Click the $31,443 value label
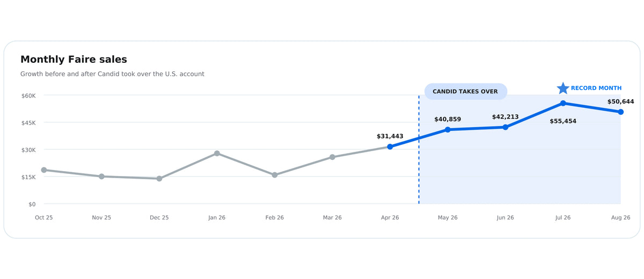This screenshot has width=644, height=279. (390, 136)
